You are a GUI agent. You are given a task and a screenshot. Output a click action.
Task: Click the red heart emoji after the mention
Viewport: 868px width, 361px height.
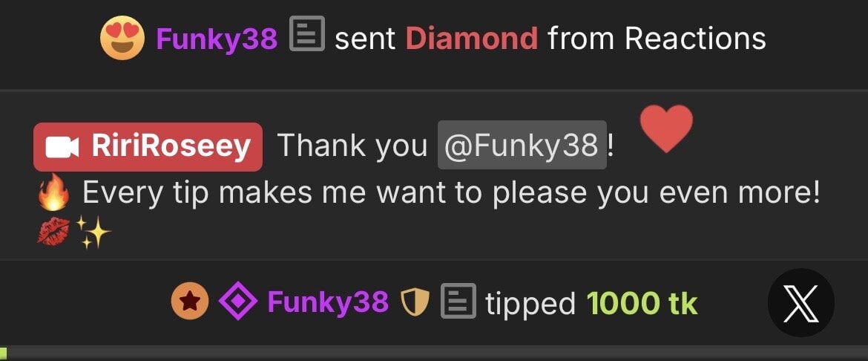click(x=666, y=129)
